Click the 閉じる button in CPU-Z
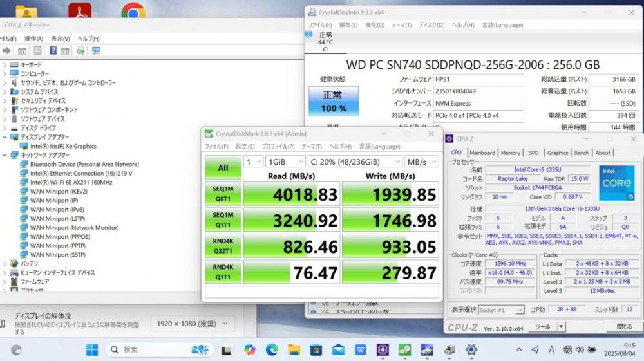 tap(624, 327)
